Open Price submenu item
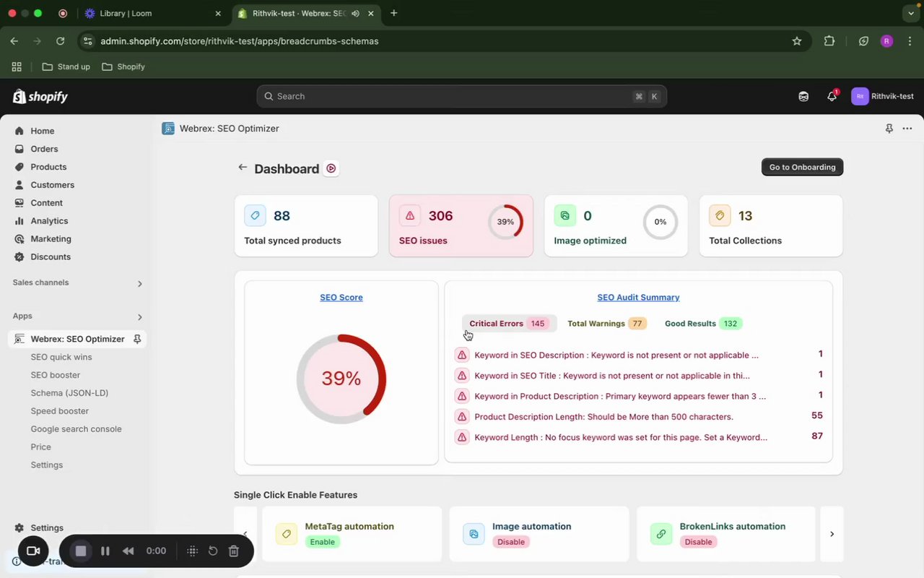Viewport: 924px width, 578px height. pyautogui.click(x=41, y=447)
